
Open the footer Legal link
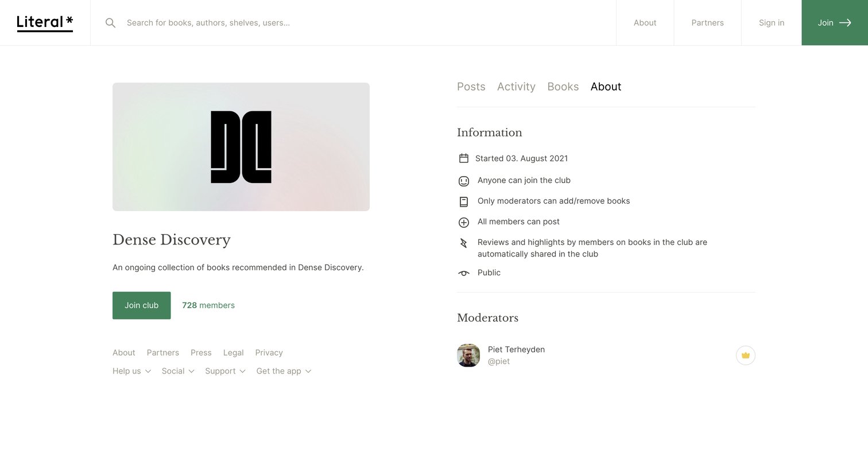[x=234, y=353]
